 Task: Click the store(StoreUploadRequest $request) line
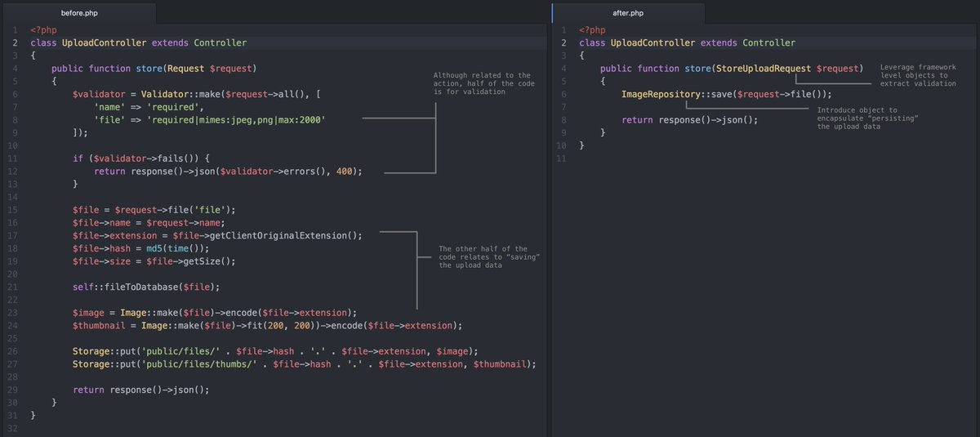731,69
